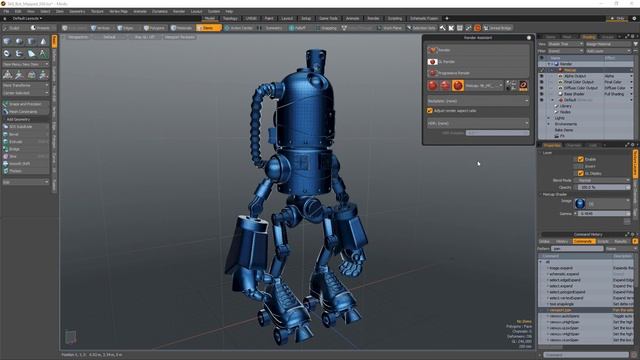Select the Base Shader row in Shader Tree

click(x=586, y=94)
